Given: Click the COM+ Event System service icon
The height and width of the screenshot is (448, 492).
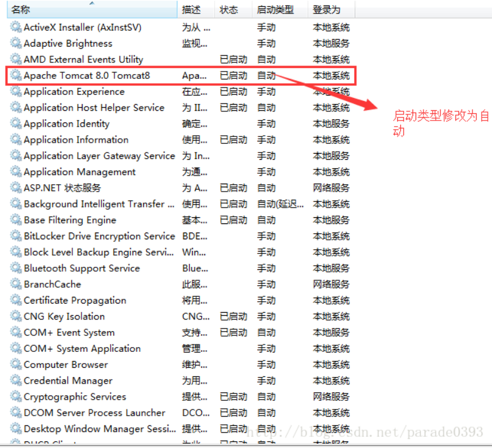Looking at the screenshot, I should pyautogui.click(x=15, y=332).
